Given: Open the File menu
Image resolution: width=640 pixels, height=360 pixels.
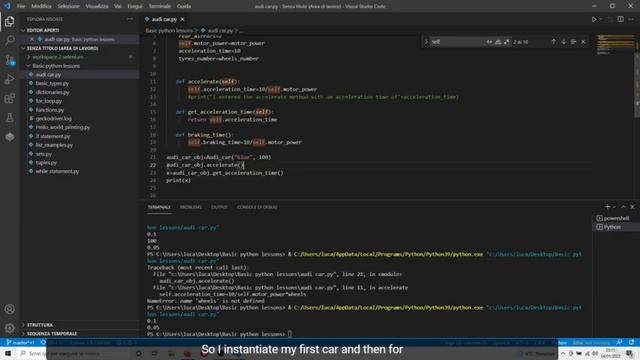Looking at the screenshot, I should 21,6.
